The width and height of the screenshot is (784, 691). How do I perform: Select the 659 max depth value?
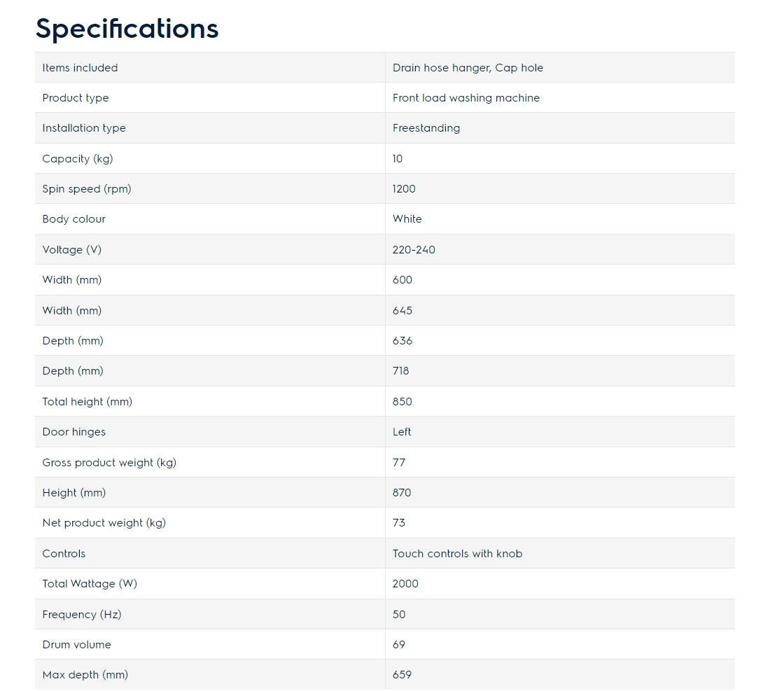(x=402, y=675)
